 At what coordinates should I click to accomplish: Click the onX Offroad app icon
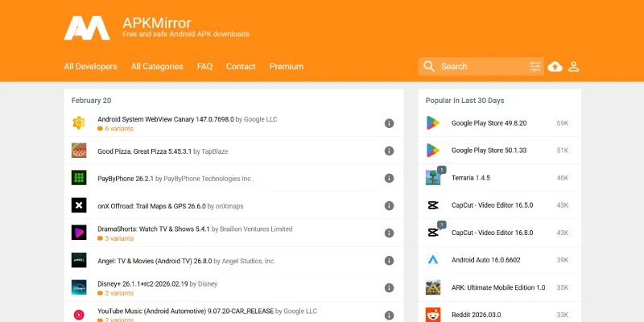coord(79,205)
